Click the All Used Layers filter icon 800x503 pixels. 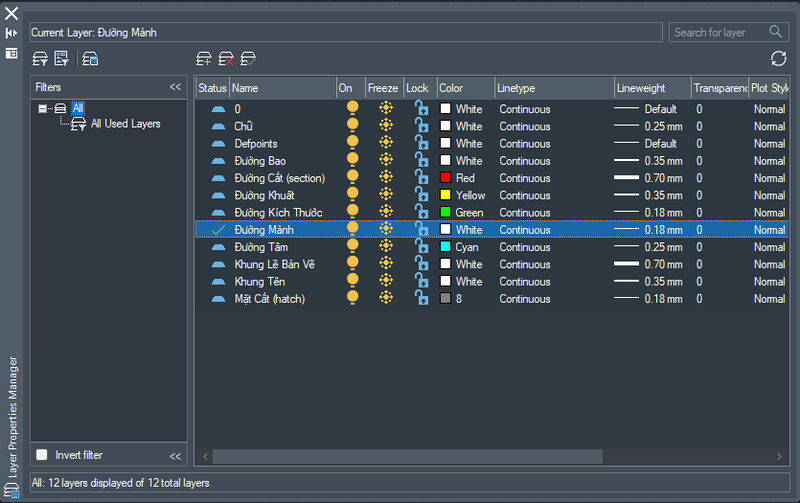tap(78, 124)
